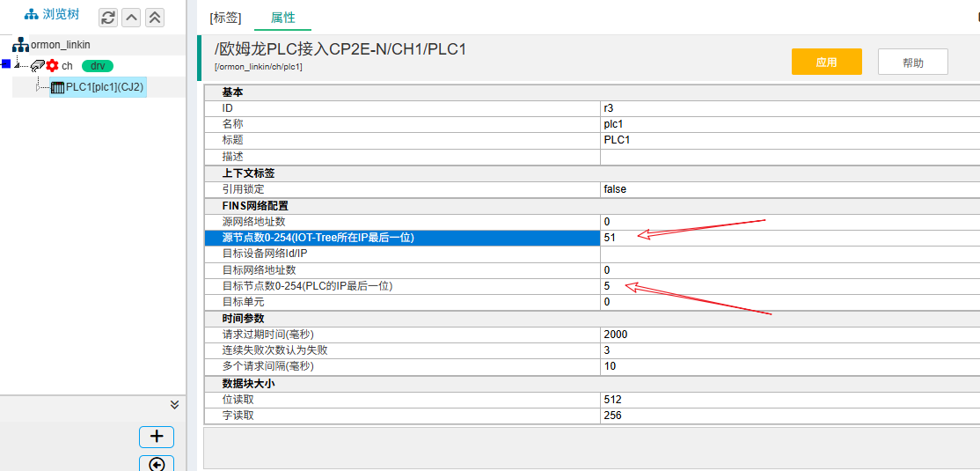Change the 引用锁定 false value
The width and height of the screenshot is (980, 471).
[790, 189]
